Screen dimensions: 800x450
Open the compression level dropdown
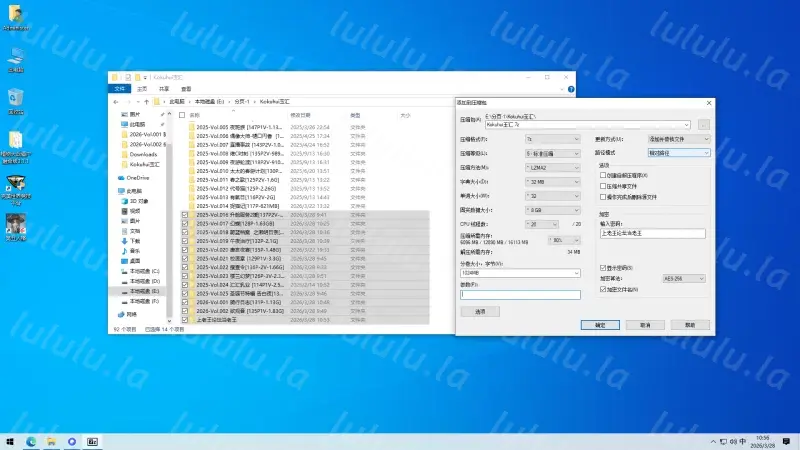[553, 154]
